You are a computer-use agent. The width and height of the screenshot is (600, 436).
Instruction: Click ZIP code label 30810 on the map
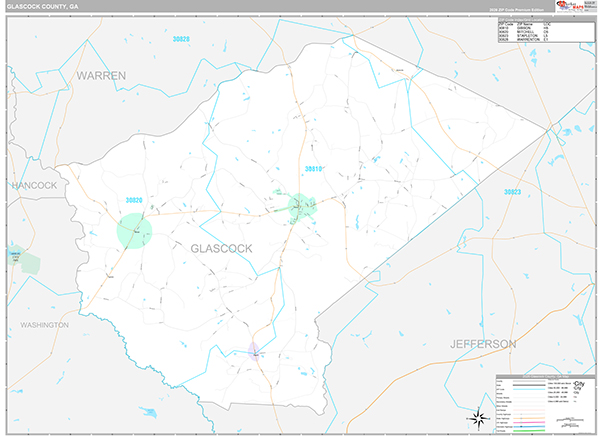coord(313,169)
